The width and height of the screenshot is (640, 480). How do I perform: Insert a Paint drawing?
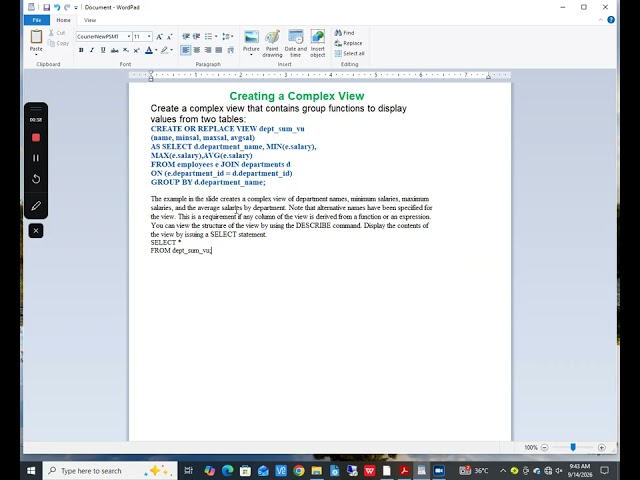tap(272, 43)
